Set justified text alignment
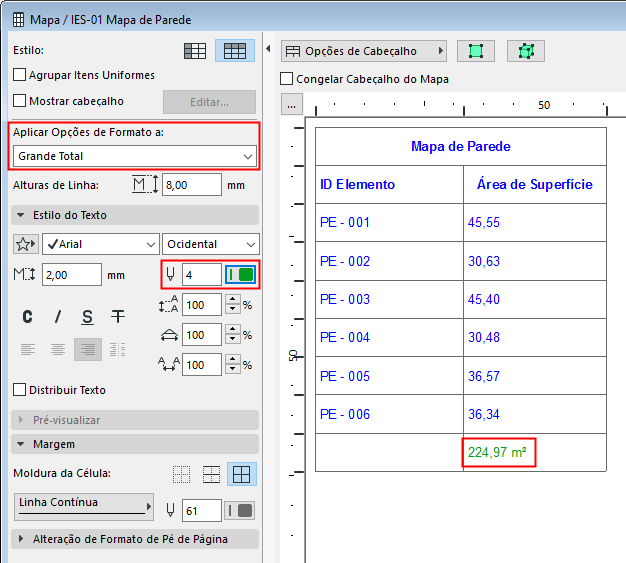This screenshot has height=563, width=626. (118, 350)
